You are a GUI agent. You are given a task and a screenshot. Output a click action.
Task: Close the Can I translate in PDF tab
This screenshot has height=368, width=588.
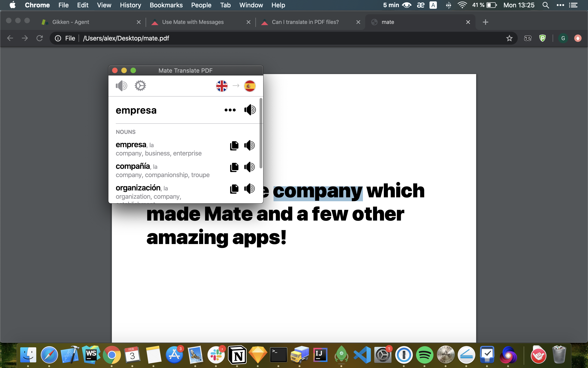pos(358,22)
